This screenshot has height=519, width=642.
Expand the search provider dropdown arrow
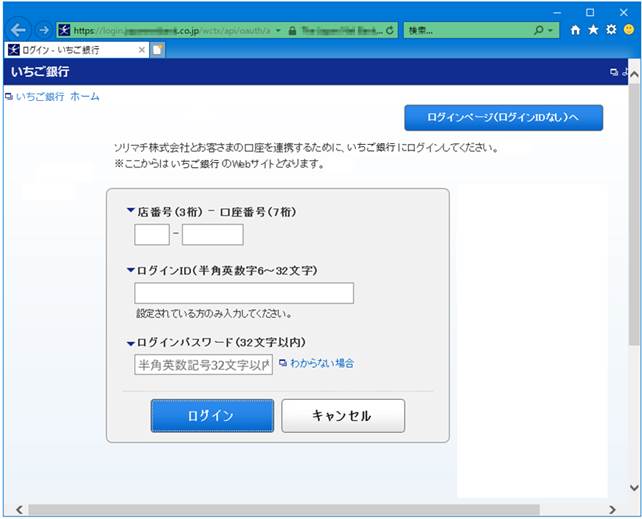pos(550,30)
